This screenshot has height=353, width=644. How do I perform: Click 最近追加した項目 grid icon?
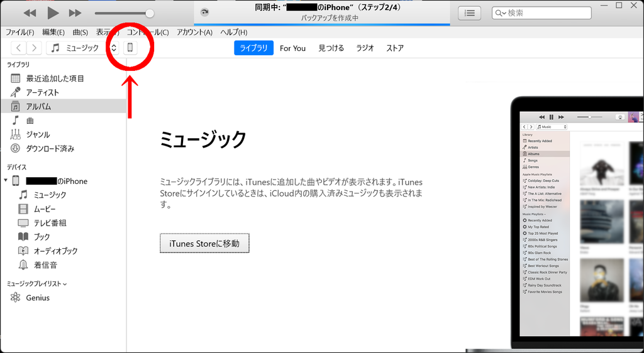16,79
